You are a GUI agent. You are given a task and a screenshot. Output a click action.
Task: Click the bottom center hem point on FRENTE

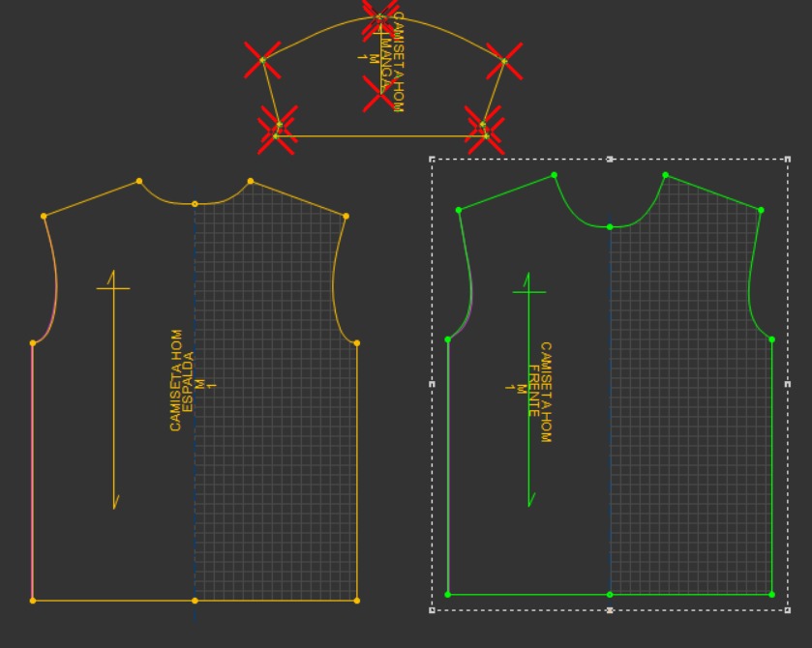pos(610,595)
